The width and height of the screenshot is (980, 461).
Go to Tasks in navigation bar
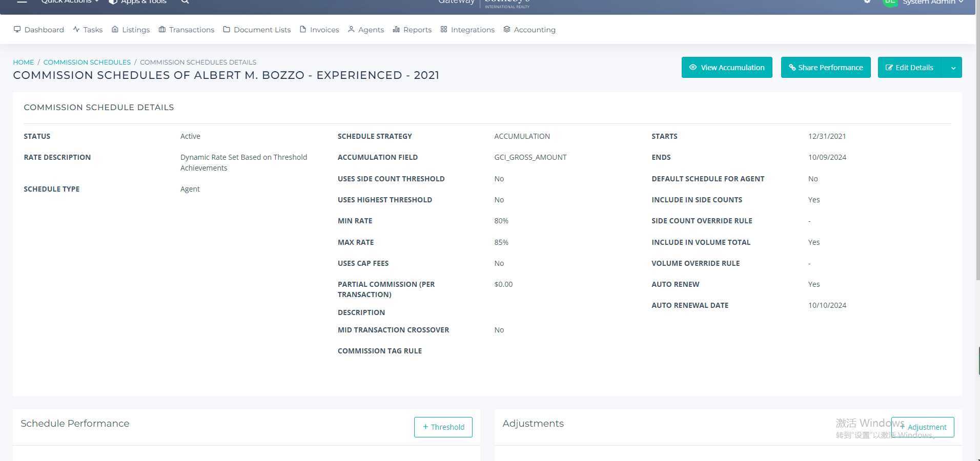click(88, 30)
